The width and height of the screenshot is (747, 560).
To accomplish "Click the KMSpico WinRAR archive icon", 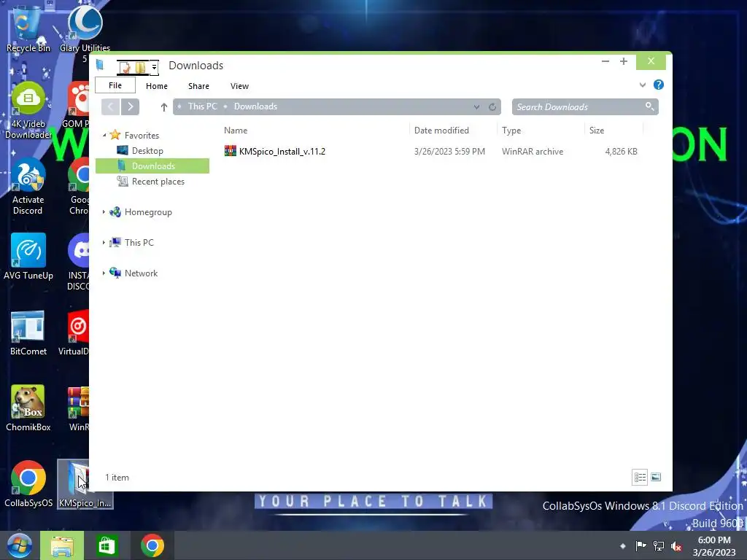I will click(x=230, y=151).
